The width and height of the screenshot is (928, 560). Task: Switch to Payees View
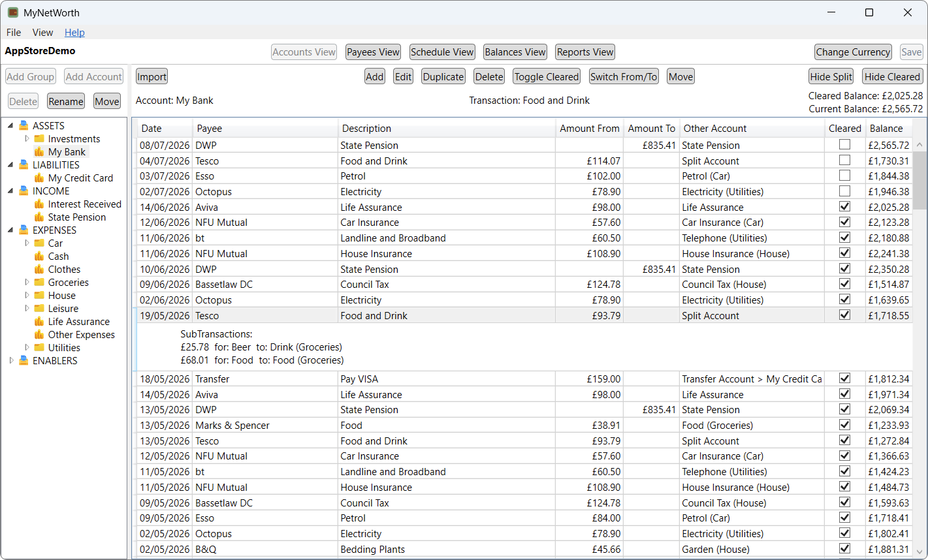tap(373, 52)
